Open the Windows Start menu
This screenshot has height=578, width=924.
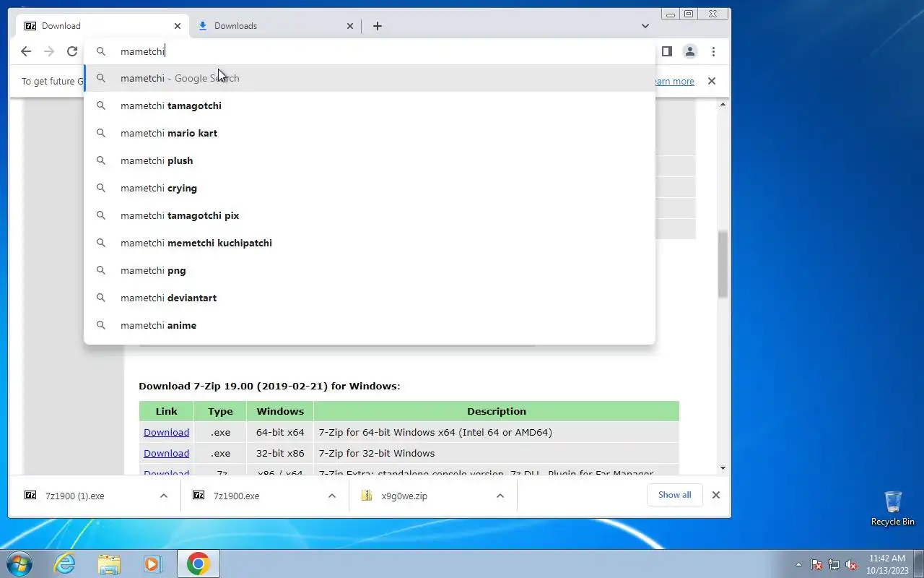pos(18,564)
